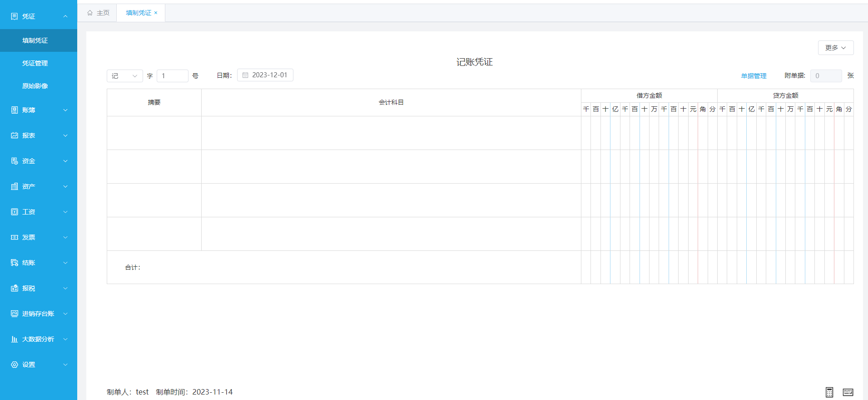
Task: Click the 合计 total row label
Action: (133, 267)
